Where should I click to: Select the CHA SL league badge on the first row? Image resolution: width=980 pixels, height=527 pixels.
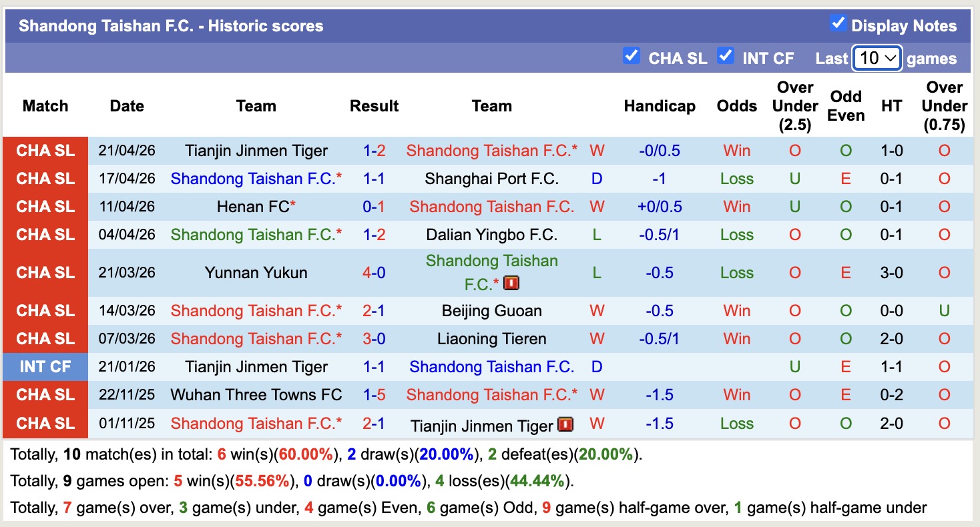45,151
